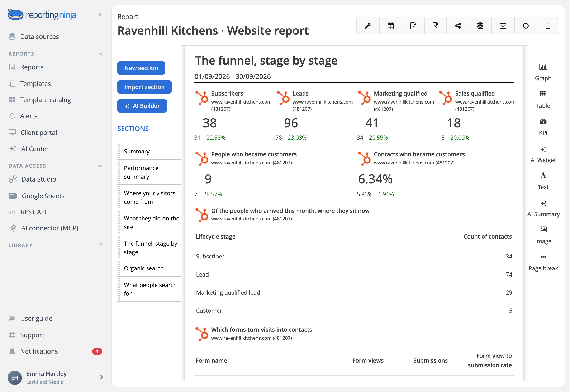Add a Text widget
Viewport: 570px width, 392px height.
(543, 181)
